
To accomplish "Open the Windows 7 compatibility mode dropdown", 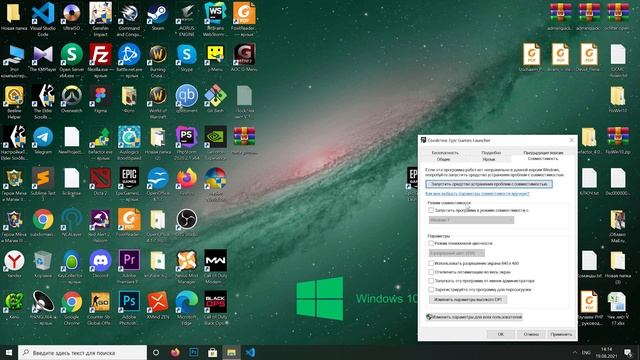I will 471,220.
